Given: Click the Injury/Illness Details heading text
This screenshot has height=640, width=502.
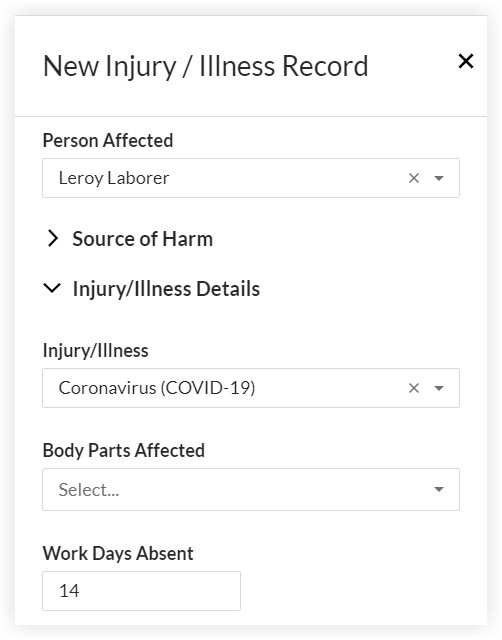Looking at the screenshot, I should [x=166, y=289].
